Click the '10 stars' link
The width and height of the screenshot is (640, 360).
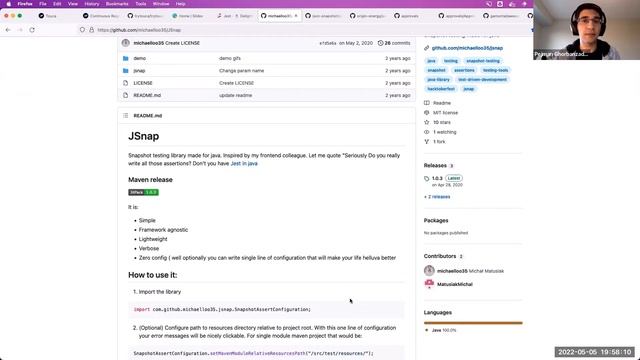tap(442, 122)
